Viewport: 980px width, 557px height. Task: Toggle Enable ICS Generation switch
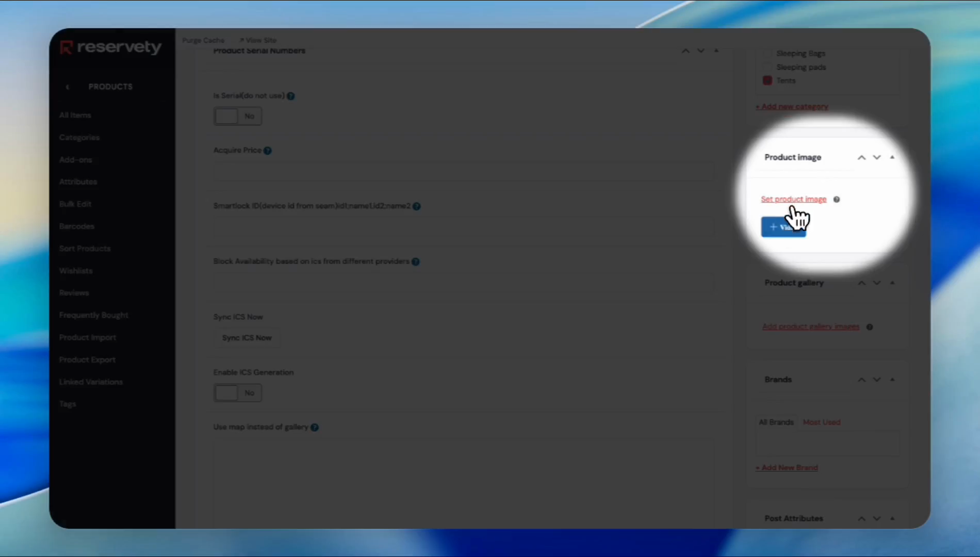(x=237, y=393)
